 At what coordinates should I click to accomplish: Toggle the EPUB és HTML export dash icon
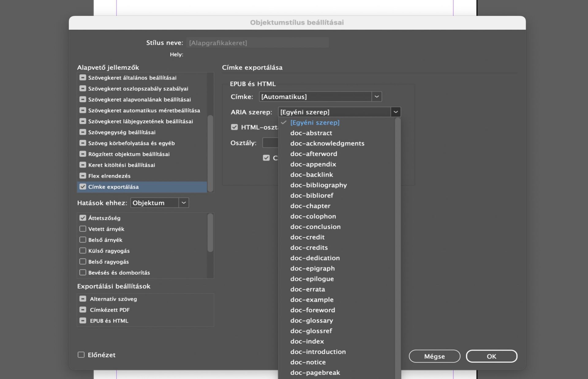tap(83, 321)
